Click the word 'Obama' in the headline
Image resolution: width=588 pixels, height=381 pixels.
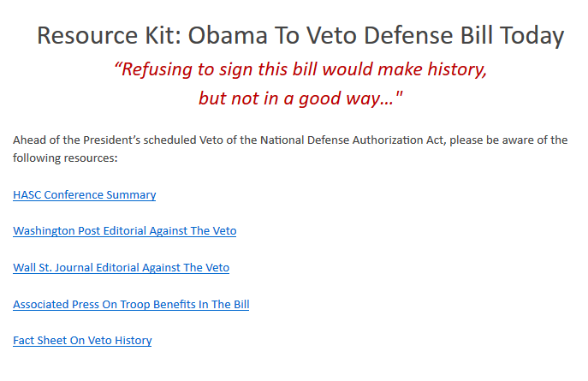click(228, 36)
